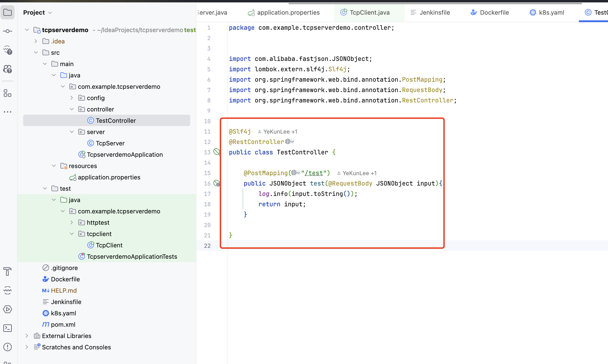Click the endpoint gutter icon on line 16

tap(216, 183)
